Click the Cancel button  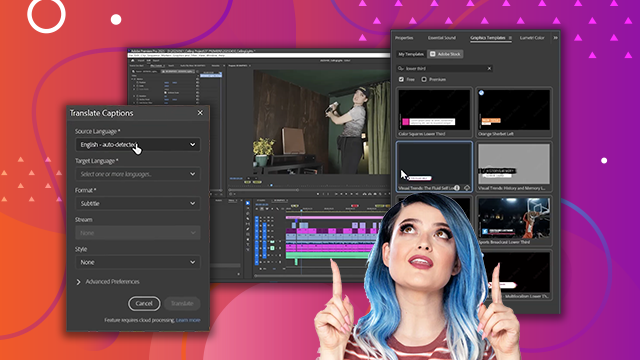(x=144, y=303)
